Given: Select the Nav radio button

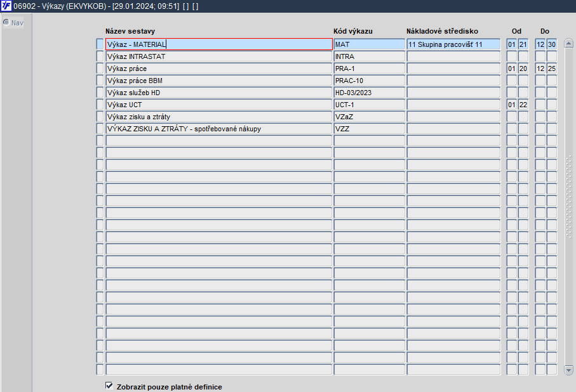Looking at the screenshot, I should [x=6, y=22].
